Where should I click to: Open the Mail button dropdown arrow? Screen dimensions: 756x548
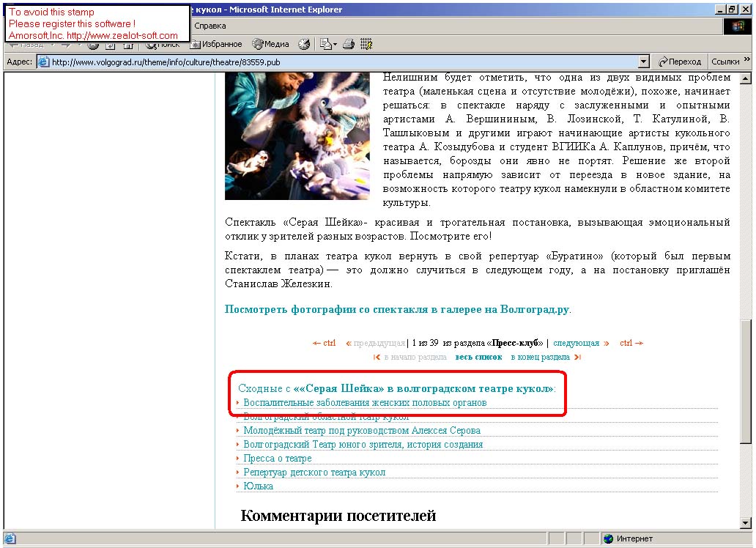tap(336, 44)
